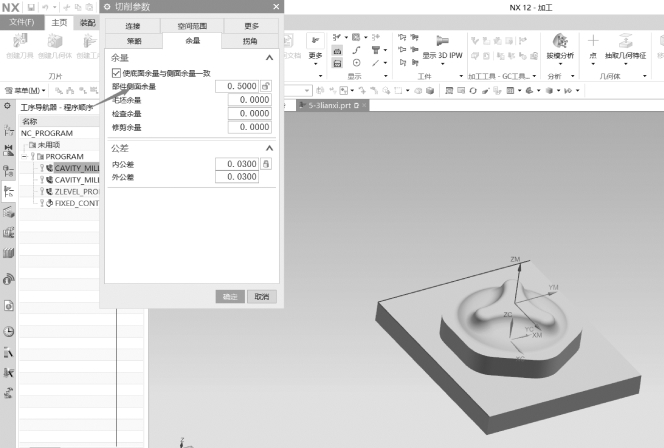Click the Create Geometry icon
The height and width of the screenshot is (448, 664).
59,41
